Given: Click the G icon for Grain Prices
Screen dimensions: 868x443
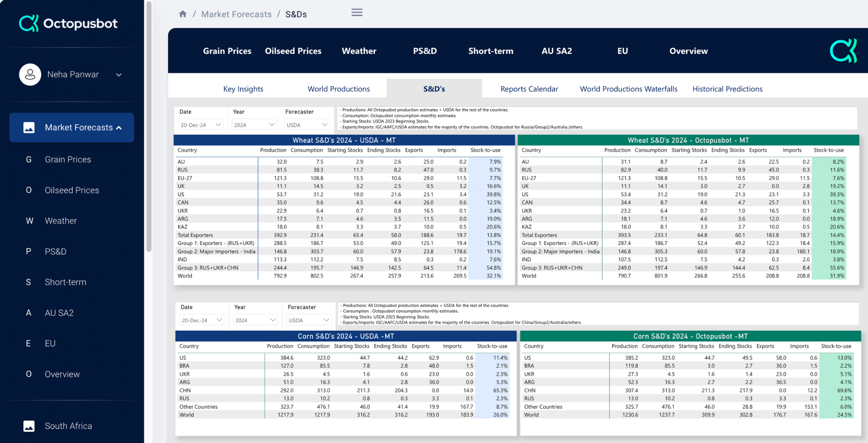Looking at the screenshot, I should (28, 159).
